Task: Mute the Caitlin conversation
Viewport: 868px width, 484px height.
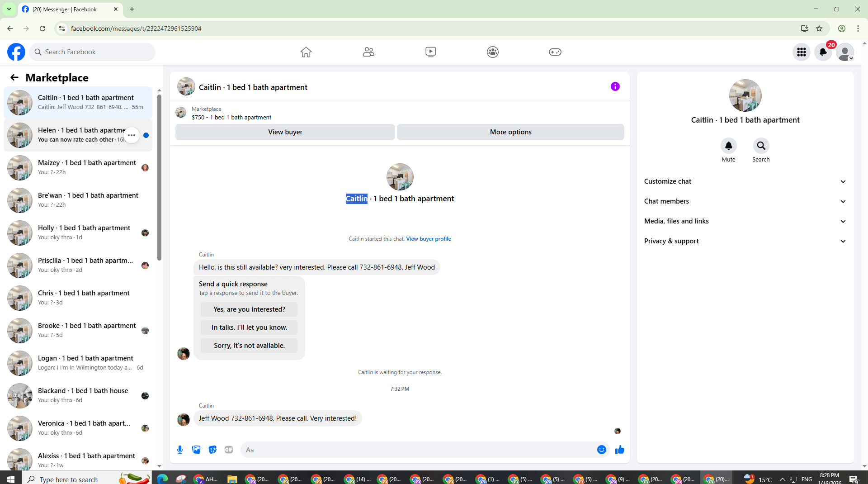Action: pos(729,146)
